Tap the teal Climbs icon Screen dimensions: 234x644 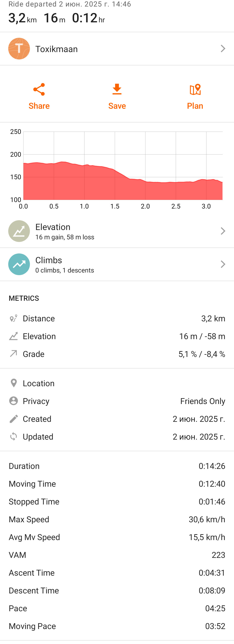coord(19,264)
